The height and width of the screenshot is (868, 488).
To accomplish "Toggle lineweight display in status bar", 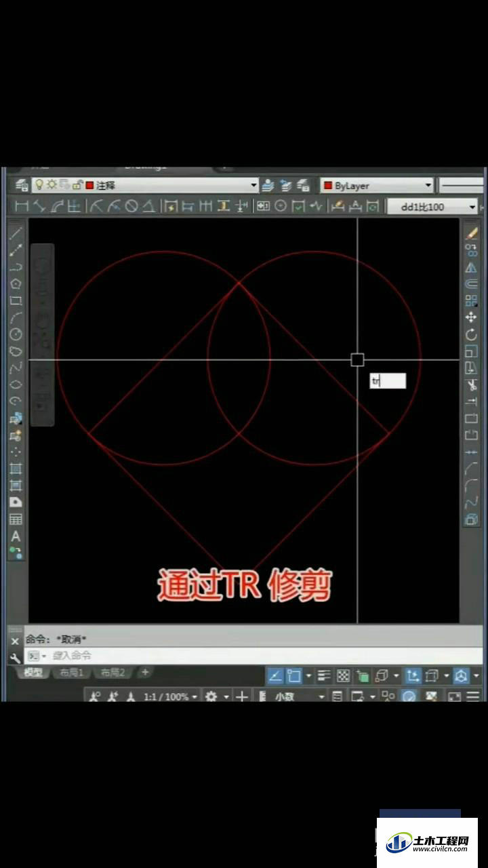I will coord(324,675).
